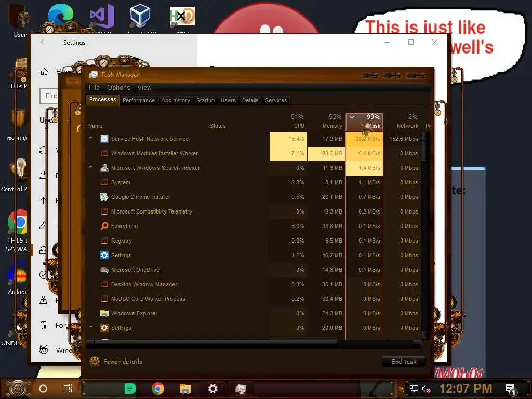Screen dimensions: 532x399
Task: Open Task View on the taskbar
Action: tap(68, 389)
